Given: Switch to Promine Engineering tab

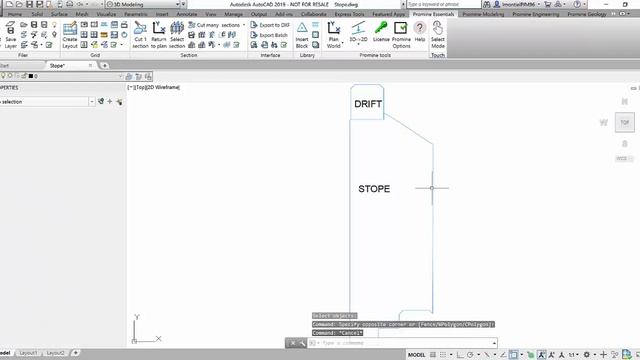Looking at the screenshot, I should coord(536,14).
